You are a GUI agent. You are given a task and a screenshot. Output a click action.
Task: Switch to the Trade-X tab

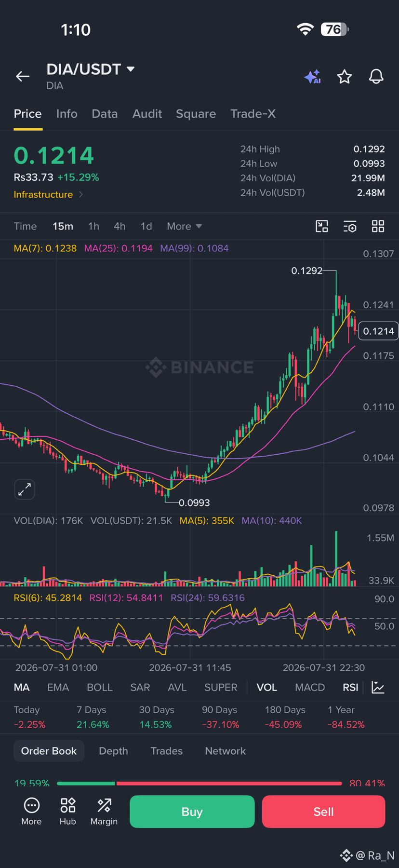(253, 114)
